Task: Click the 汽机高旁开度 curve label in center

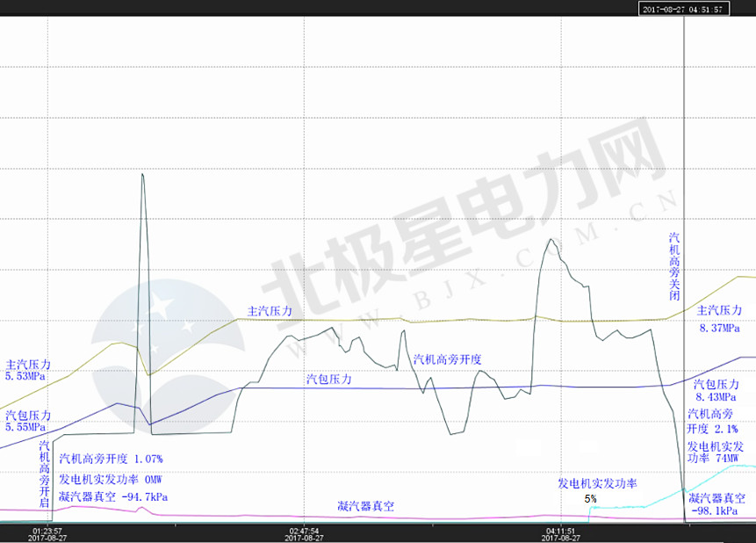Action: pyautogui.click(x=450, y=358)
